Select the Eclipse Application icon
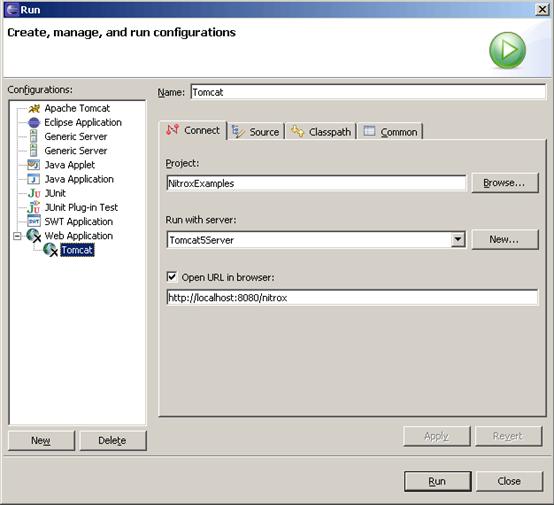Image resolution: width=554 pixels, height=505 pixels. [x=34, y=123]
